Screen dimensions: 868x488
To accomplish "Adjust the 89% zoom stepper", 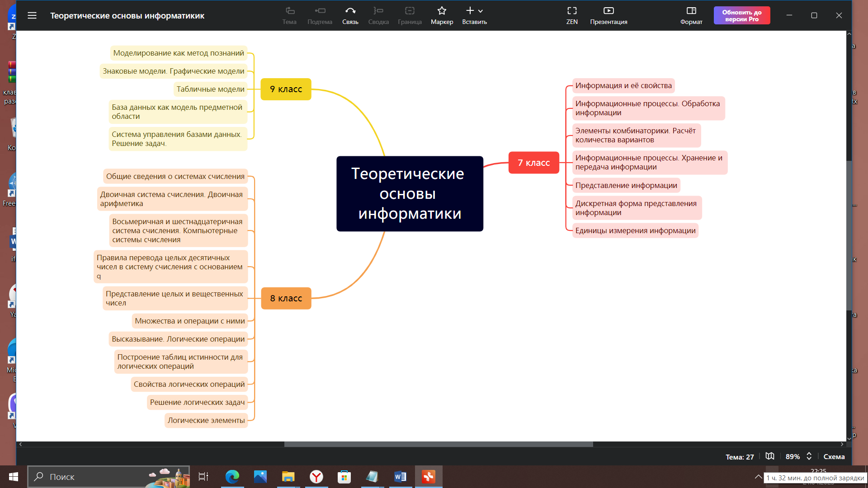I will click(x=809, y=456).
